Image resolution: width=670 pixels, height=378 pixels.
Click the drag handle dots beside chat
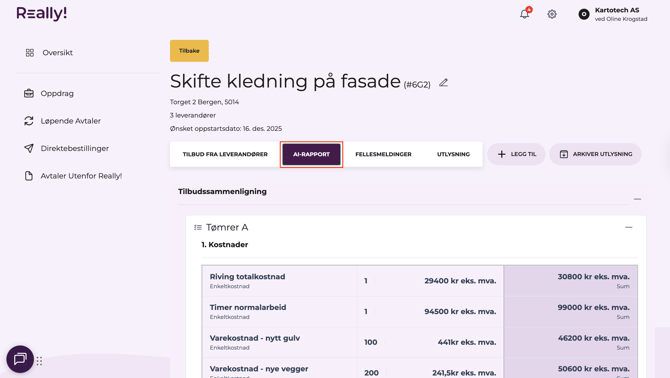pyautogui.click(x=39, y=361)
